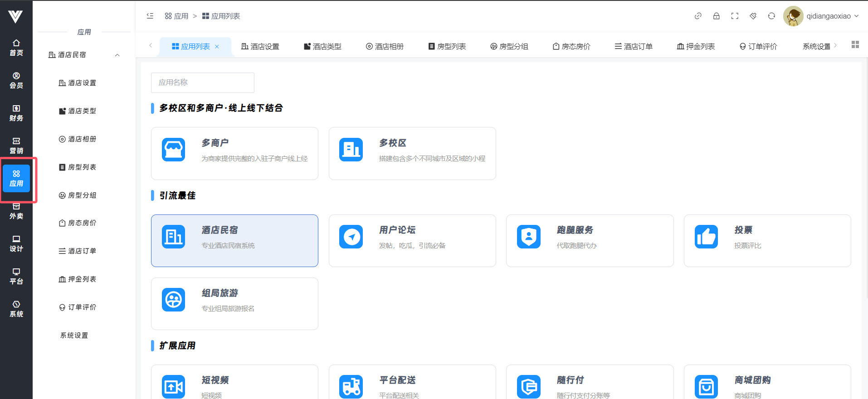
Task: Close the 应用列表 tab
Action: click(217, 46)
